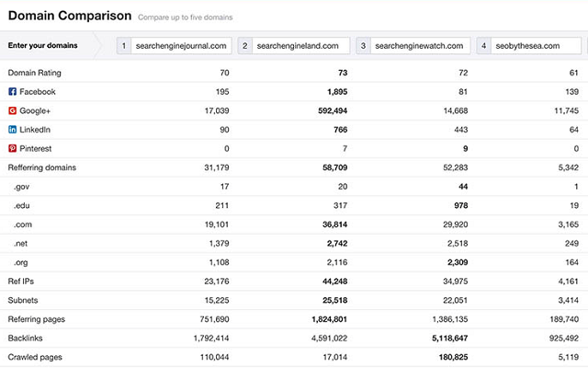Click Refferring domains value 31,179
588x368 pixels.
217,167
